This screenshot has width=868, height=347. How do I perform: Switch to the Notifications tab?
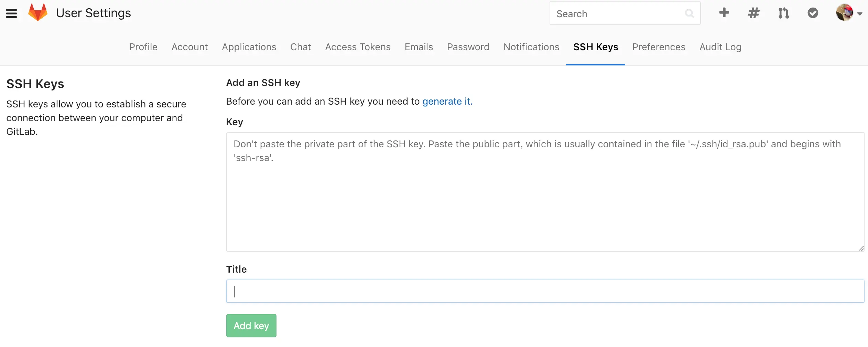pos(531,47)
